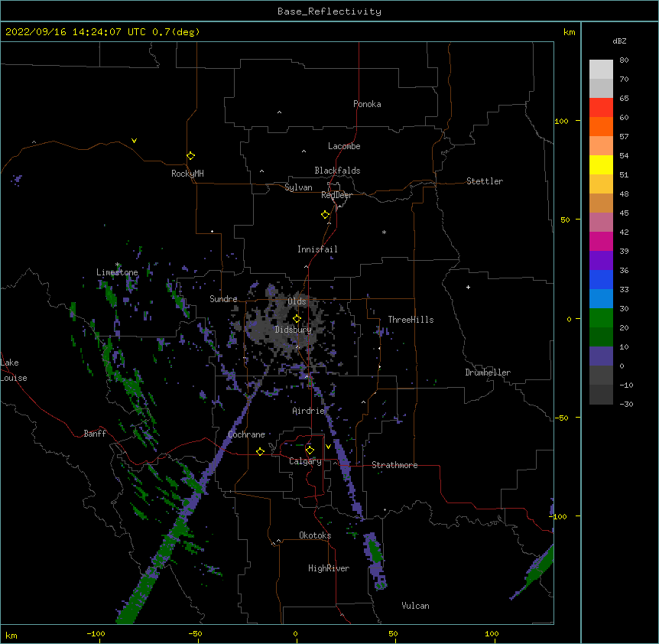Select the Drumheller label
Image resolution: width=659 pixels, height=644 pixels.
[488, 372]
